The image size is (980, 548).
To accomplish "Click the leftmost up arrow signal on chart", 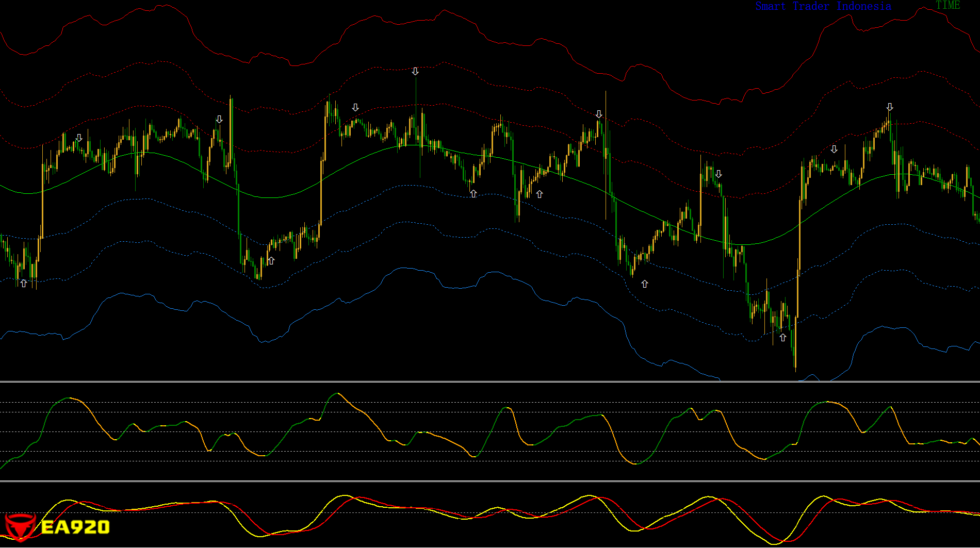I will (23, 283).
